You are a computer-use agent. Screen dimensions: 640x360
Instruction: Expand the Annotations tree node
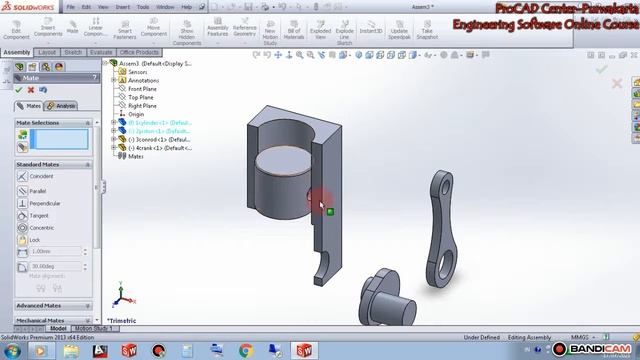pyautogui.click(x=114, y=80)
